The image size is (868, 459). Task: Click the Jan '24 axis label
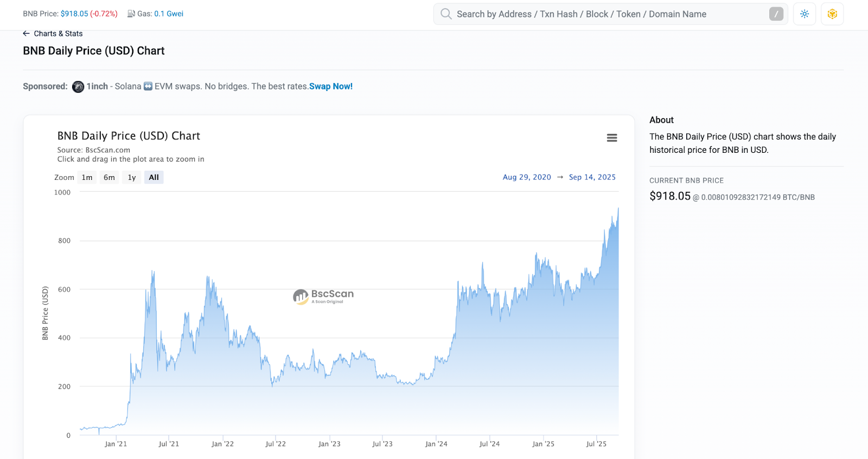(x=436, y=444)
